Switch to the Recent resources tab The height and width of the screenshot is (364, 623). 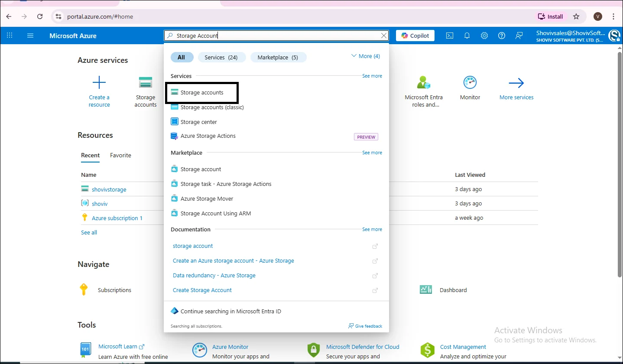tap(90, 156)
